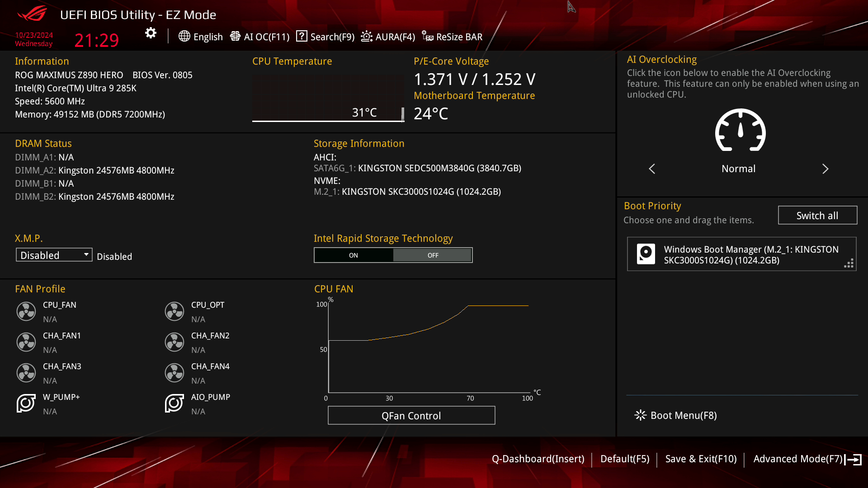Click the 24°C motherboard temperature value
This screenshot has height=488, width=868.
(x=431, y=113)
